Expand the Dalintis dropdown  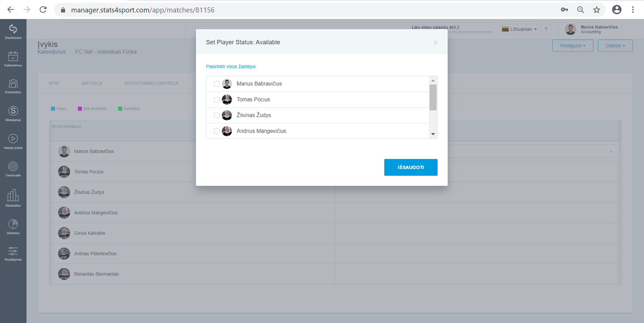coord(615,46)
